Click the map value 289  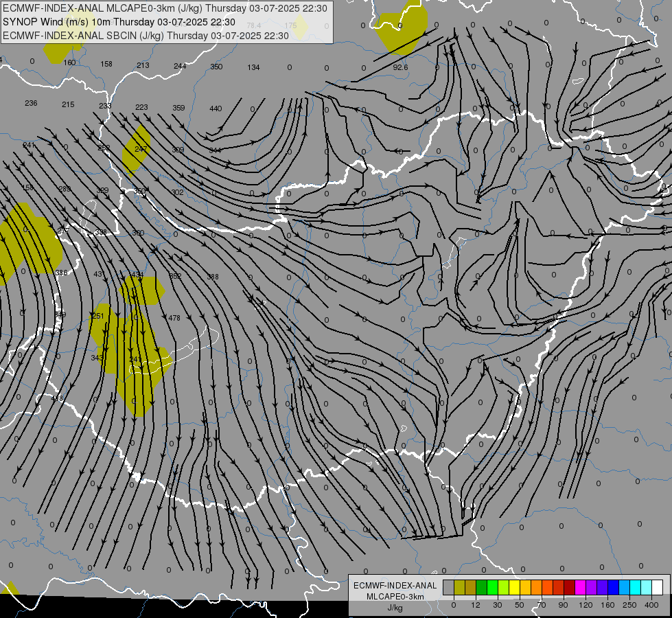(65, 189)
